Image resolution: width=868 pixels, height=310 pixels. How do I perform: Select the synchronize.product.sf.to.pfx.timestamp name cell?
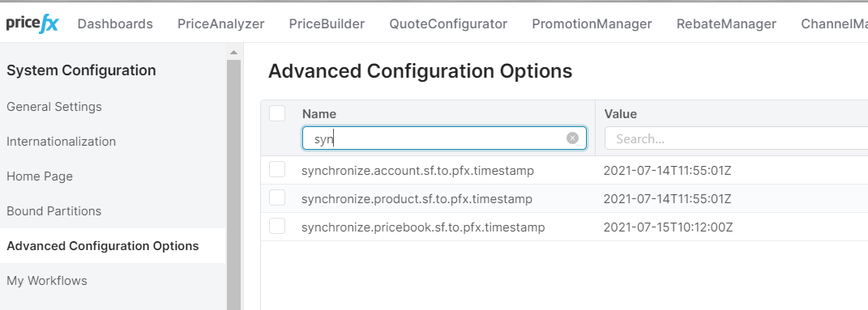[x=417, y=199]
